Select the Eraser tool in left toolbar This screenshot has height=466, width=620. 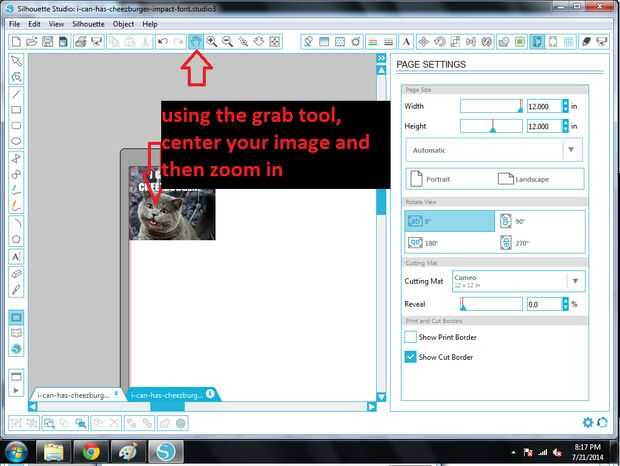point(16,274)
